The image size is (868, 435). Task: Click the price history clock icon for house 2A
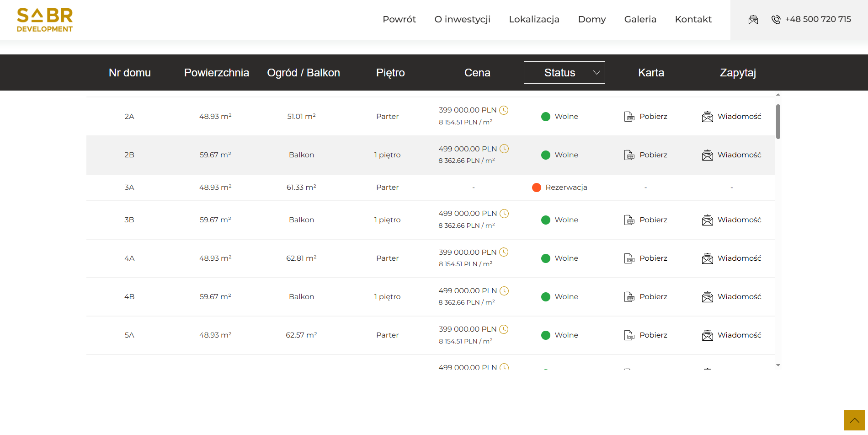(x=504, y=110)
